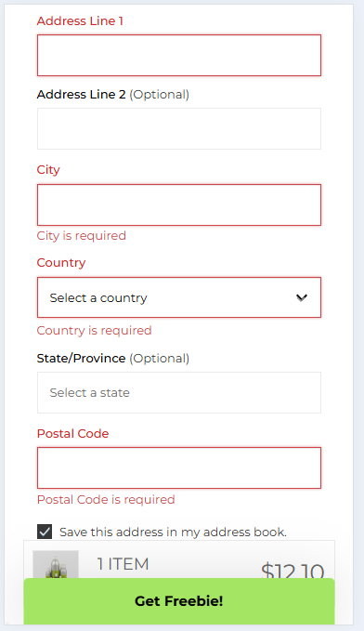Viewport: 364px width, 631px height.
Task: Click the Address Line 1 label
Action: point(80,21)
